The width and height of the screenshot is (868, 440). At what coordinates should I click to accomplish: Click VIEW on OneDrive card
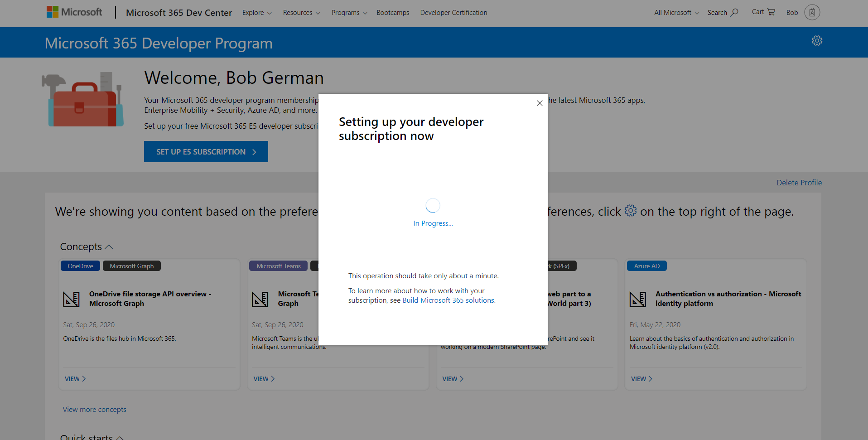click(75, 379)
